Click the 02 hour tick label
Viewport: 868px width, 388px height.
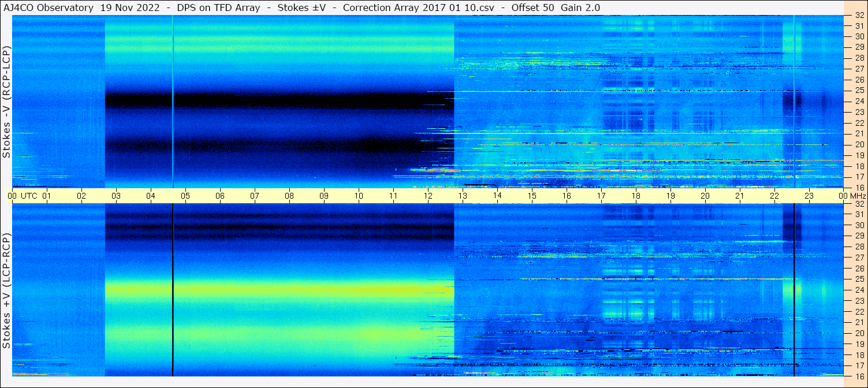click(x=81, y=196)
